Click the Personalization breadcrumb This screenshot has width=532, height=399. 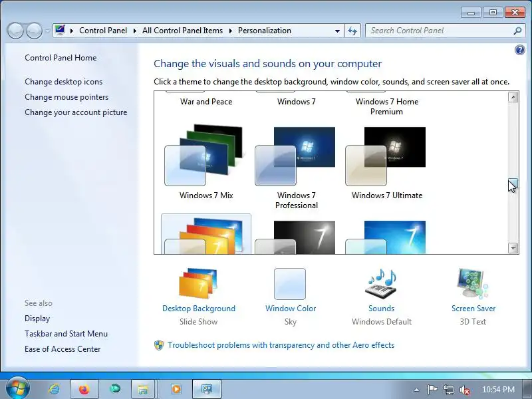264,31
